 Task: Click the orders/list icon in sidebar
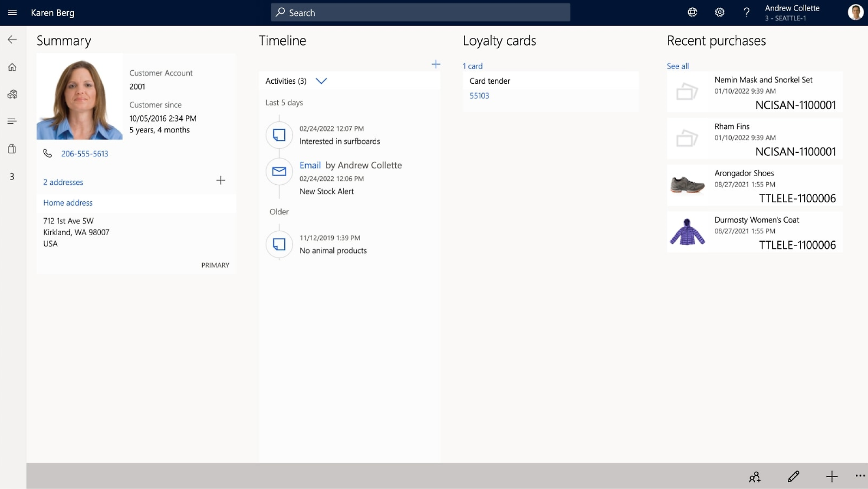tap(12, 121)
